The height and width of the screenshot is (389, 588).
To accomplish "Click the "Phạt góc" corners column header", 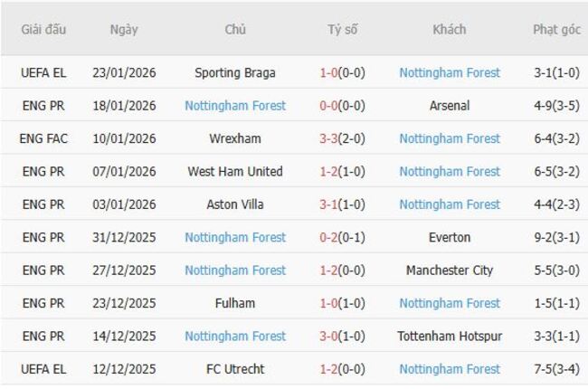I will point(556,30).
